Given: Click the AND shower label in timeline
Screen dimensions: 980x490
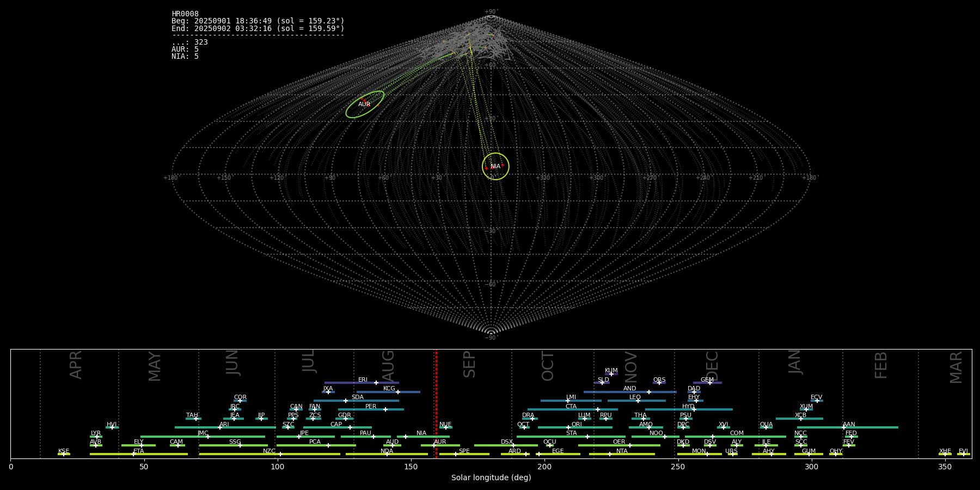Looking at the screenshot, I should coord(630,389).
